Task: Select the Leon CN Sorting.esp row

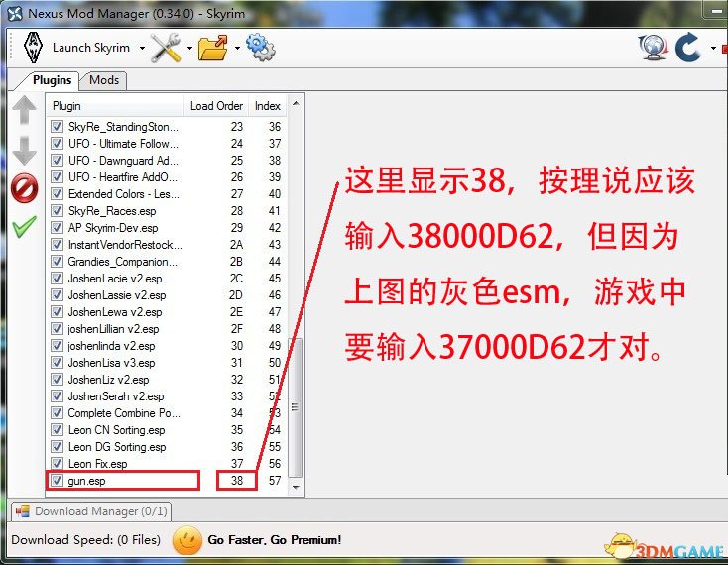Action: pyautogui.click(x=168, y=430)
